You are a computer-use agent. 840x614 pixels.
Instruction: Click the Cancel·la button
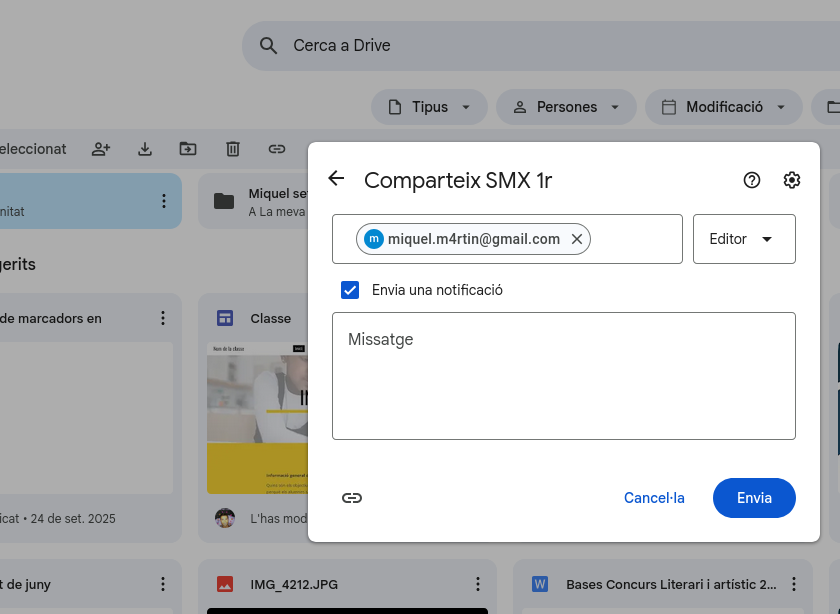tap(654, 498)
